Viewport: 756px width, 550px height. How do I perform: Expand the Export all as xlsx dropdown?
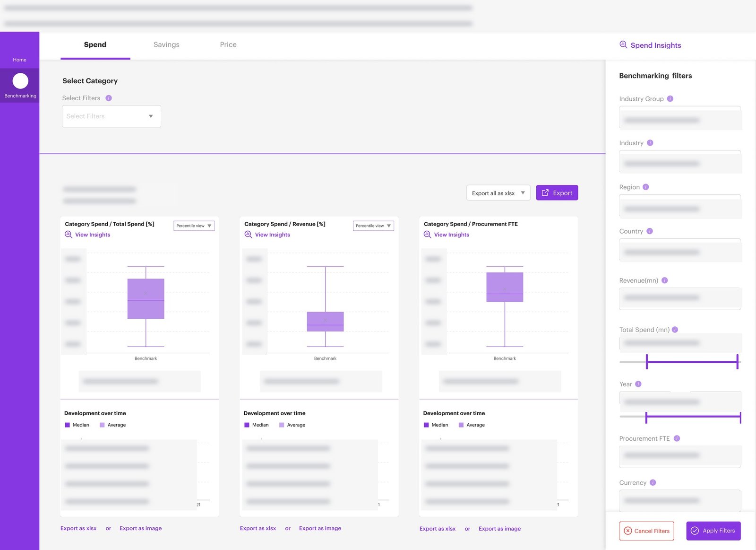pos(498,193)
